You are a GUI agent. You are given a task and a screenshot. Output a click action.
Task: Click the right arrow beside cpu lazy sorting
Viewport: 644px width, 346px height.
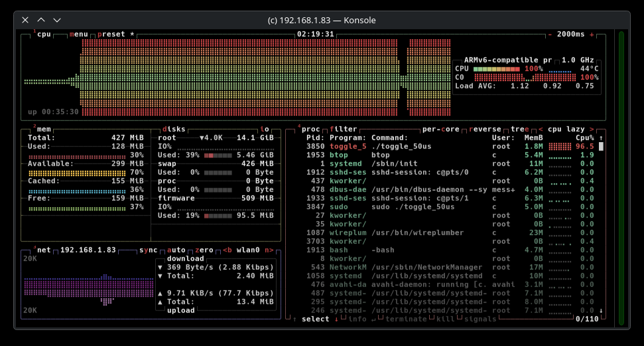click(x=591, y=130)
